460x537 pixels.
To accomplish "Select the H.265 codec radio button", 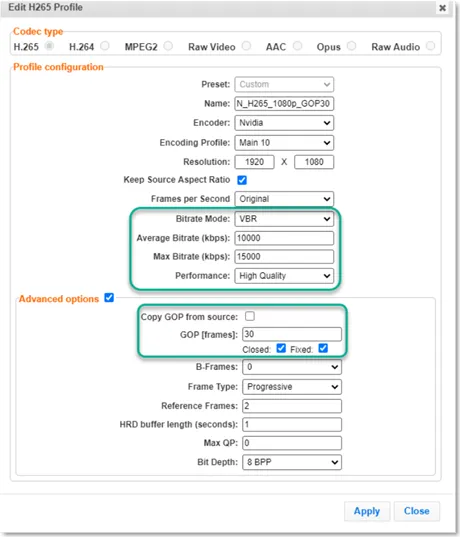I will [x=50, y=46].
